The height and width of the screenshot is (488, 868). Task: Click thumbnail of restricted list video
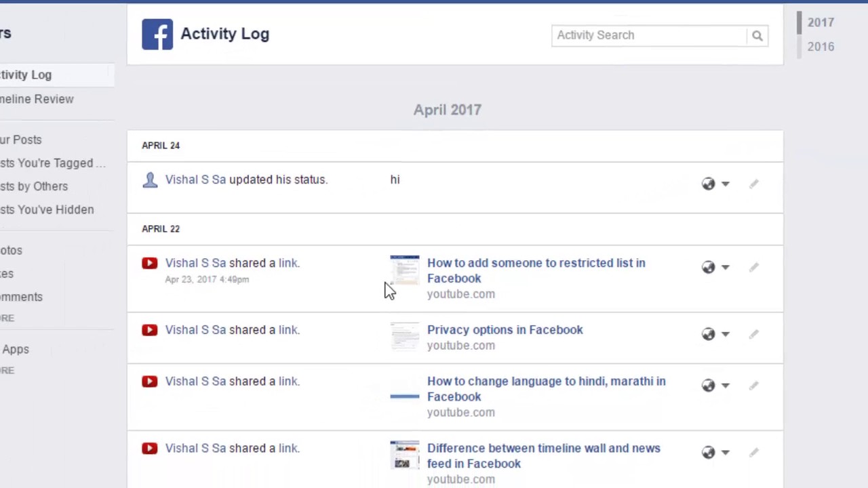pyautogui.click(x=405, y=270)
